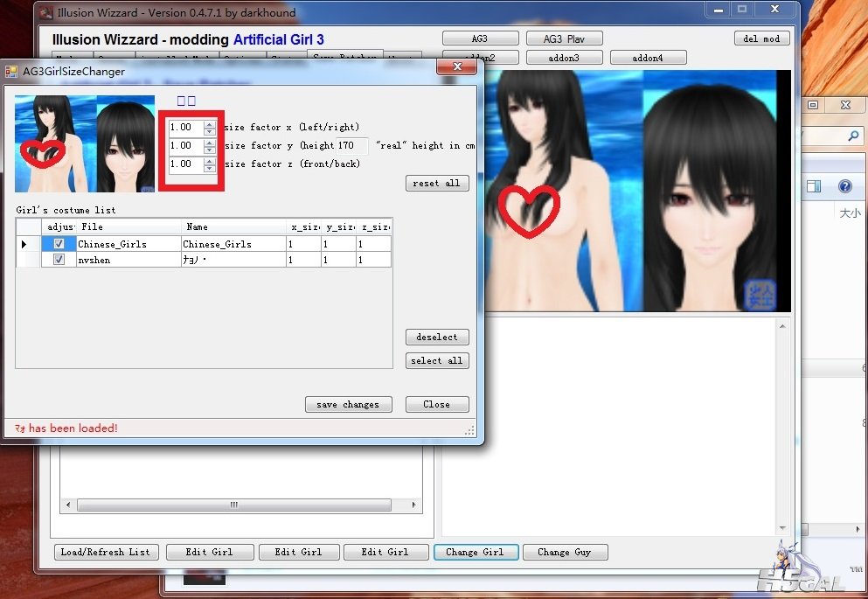This screenshot has height=599, width=868.
Task: Click the nvshen file cell
Action: click(x=128, y=260)
